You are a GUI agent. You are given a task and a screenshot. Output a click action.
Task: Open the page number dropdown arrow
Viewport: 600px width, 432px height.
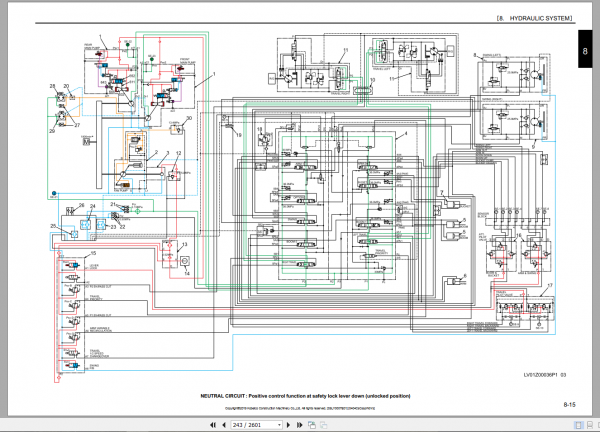click(x=279, y=425)
